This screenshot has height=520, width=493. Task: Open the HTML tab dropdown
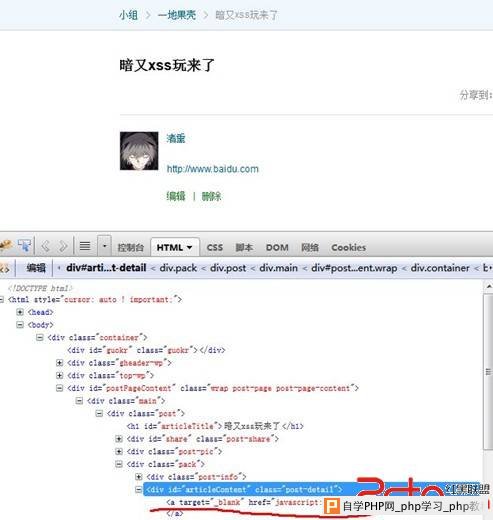coord(175,247)
